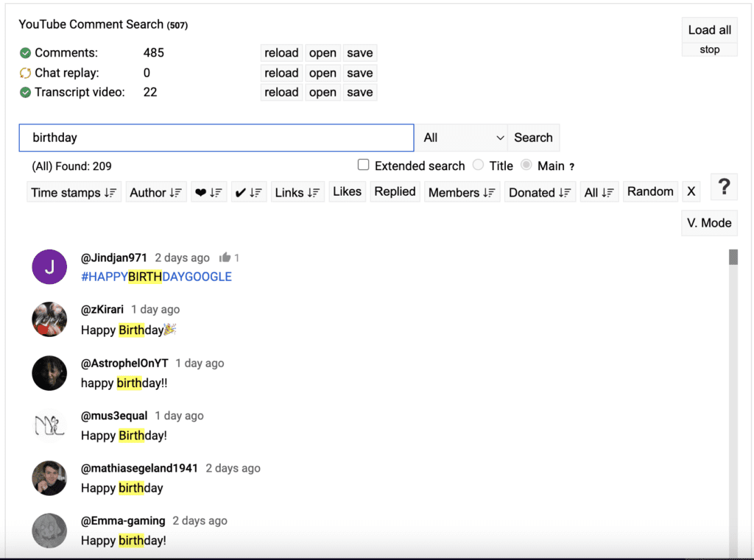
Task: Click @Emma-gaming's profile avatar
Action: (49, 531)
